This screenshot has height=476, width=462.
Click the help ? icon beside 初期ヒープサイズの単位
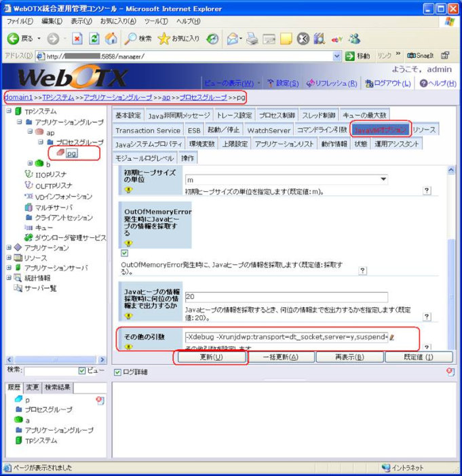pos(427,191)
